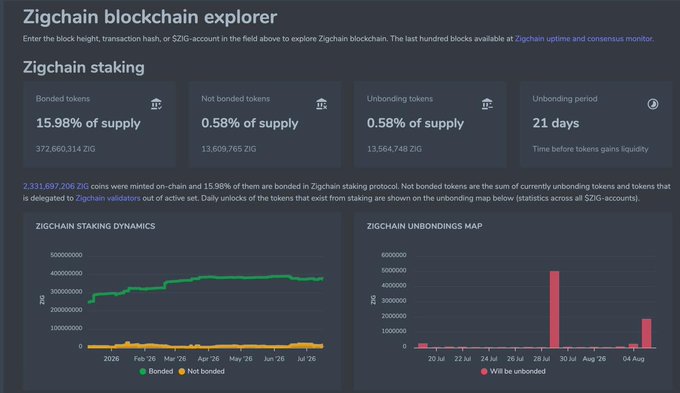The width and height of the screenshot is (680, 393).
Task: Click the '28 Jul' axis label
Action: pyautogui.click(x=541, y=359)
